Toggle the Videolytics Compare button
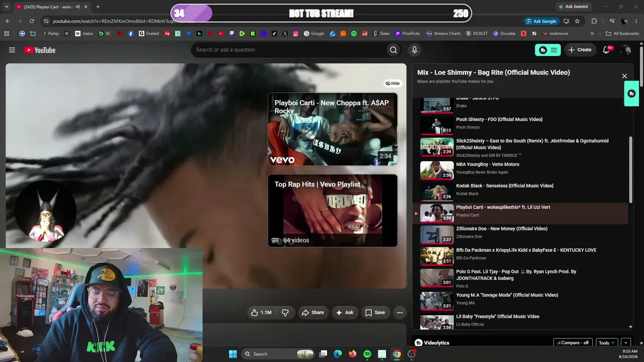 (x=573, y=343)
